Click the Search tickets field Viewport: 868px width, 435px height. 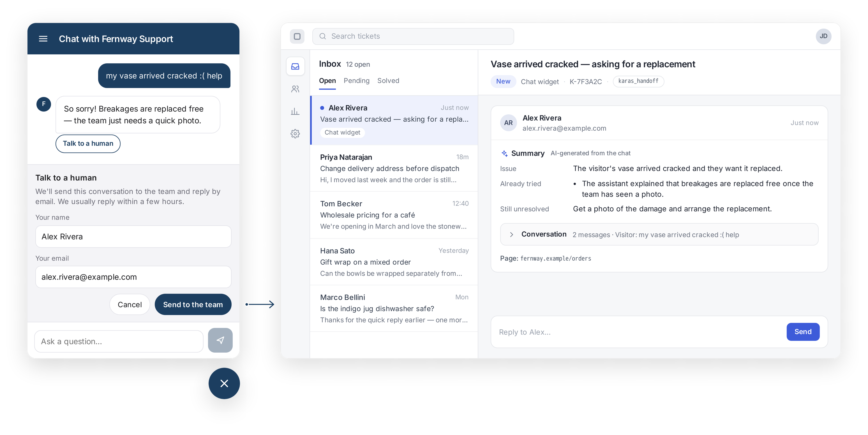pos(413,36)
